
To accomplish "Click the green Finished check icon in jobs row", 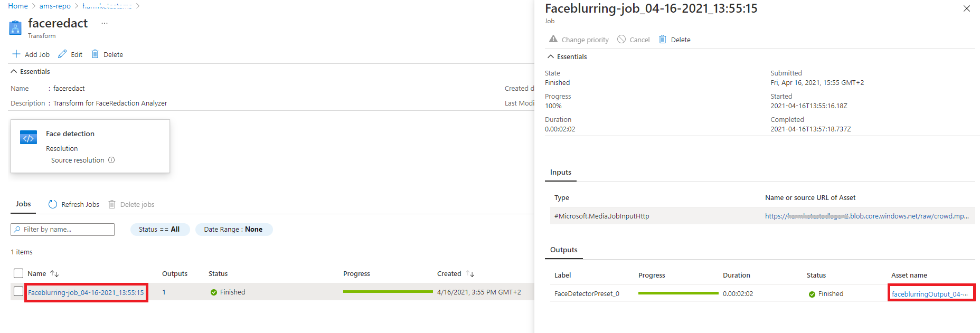I will point(214,292).
